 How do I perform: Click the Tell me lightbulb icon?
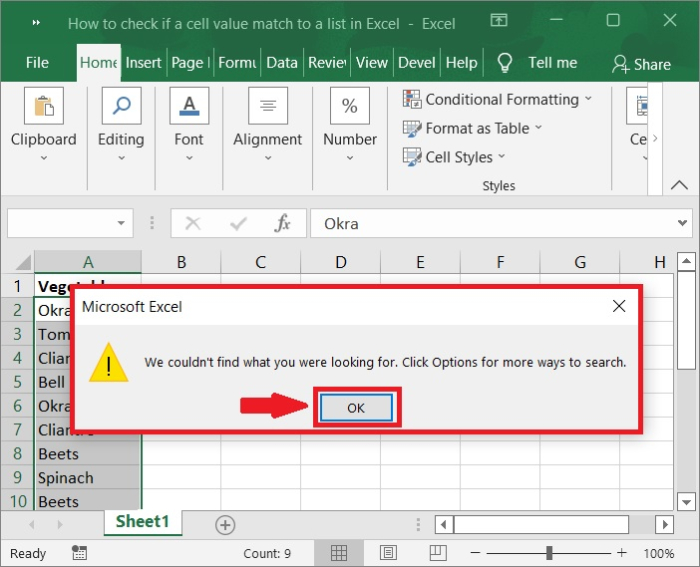pos(504,63)
